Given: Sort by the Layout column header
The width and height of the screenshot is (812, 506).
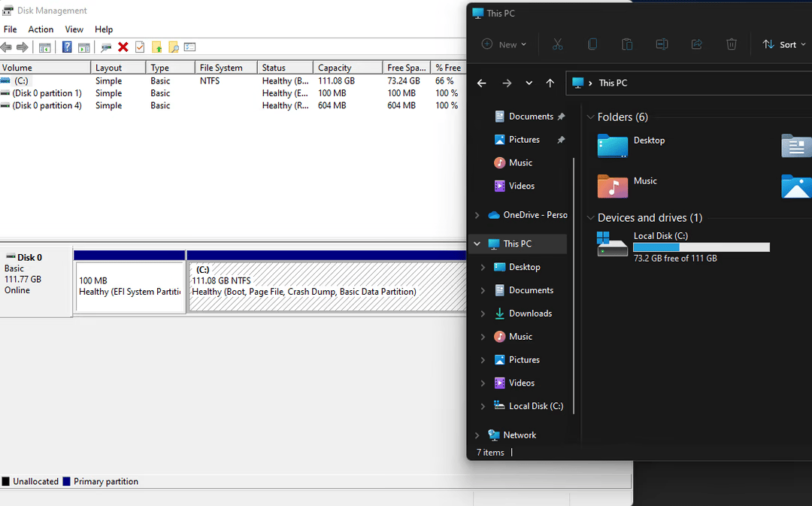Looking at the screenshot, I should 119,68.
